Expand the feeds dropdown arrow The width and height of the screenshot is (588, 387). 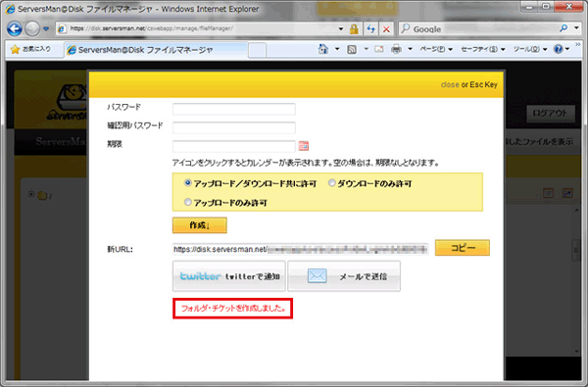(x=366, y=49)
